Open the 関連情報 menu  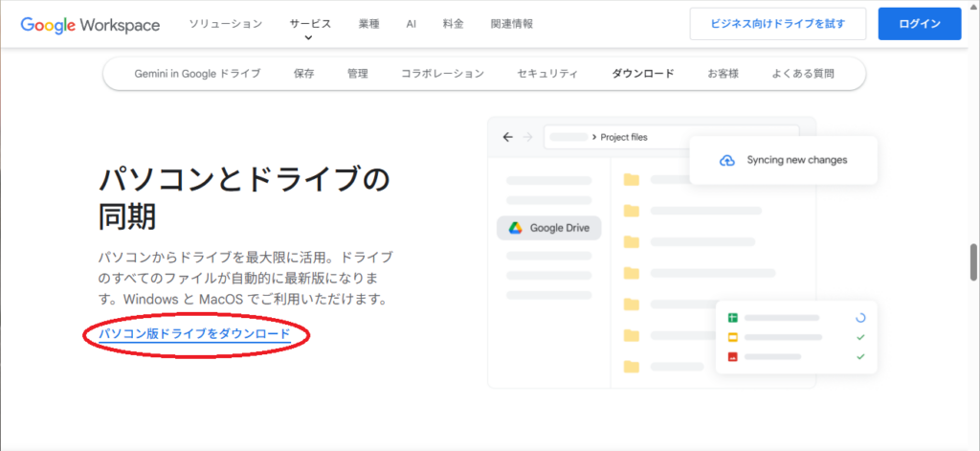click(x=512, y=24)
